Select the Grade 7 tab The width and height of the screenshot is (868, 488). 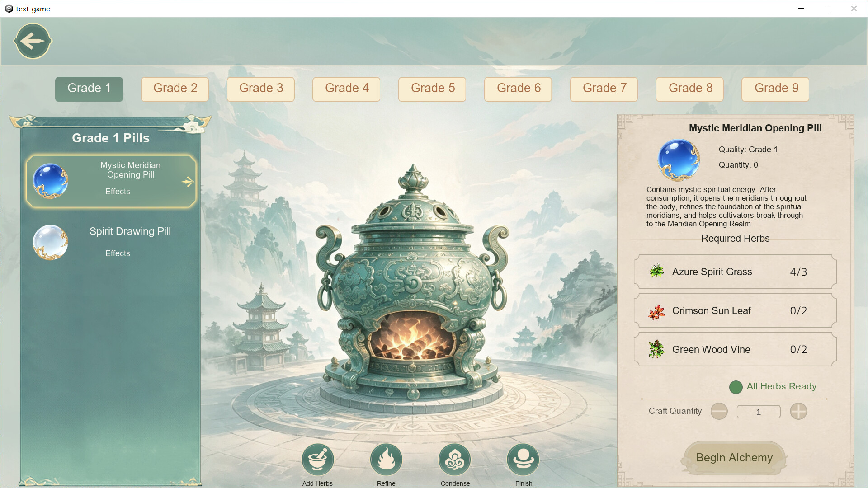(x=604, y=89)
